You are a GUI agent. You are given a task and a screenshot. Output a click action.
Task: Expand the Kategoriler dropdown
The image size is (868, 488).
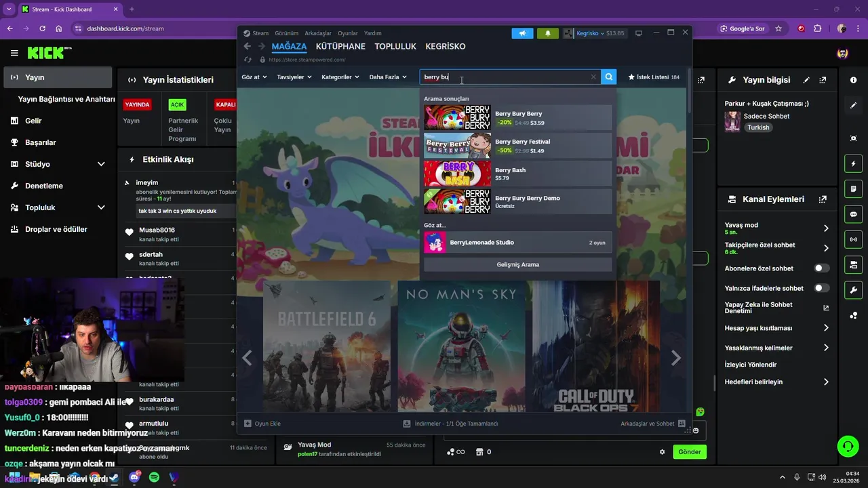(x=340, y=77)
